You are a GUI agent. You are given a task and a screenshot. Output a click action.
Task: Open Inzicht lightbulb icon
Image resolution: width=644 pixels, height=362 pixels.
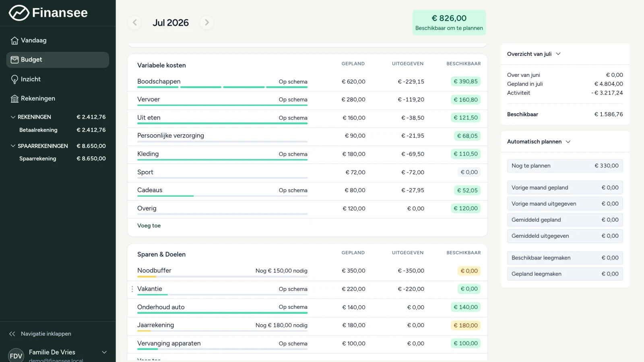[x=14, y=79]
